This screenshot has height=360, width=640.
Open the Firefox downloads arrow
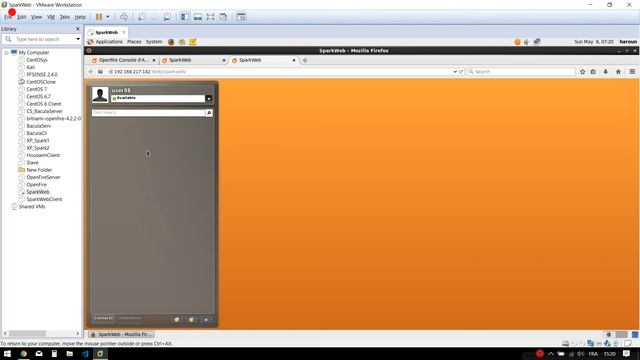pyautogui.click(x=606, y=72)
